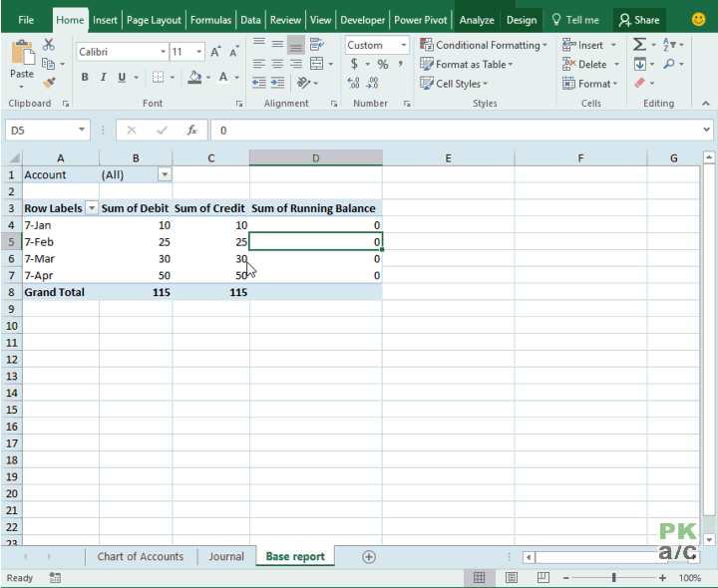
Task: Apply the Borders icon
Action: 158,77
